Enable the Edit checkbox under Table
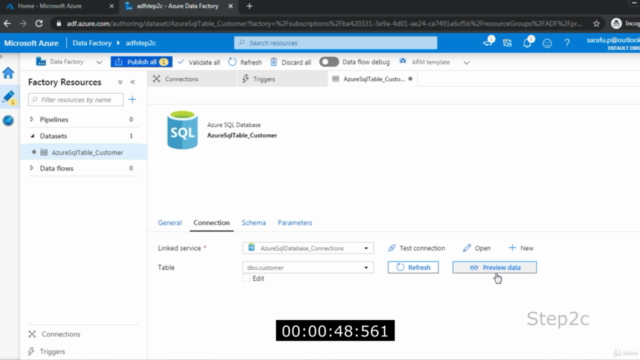 click(x=246, y=278)
